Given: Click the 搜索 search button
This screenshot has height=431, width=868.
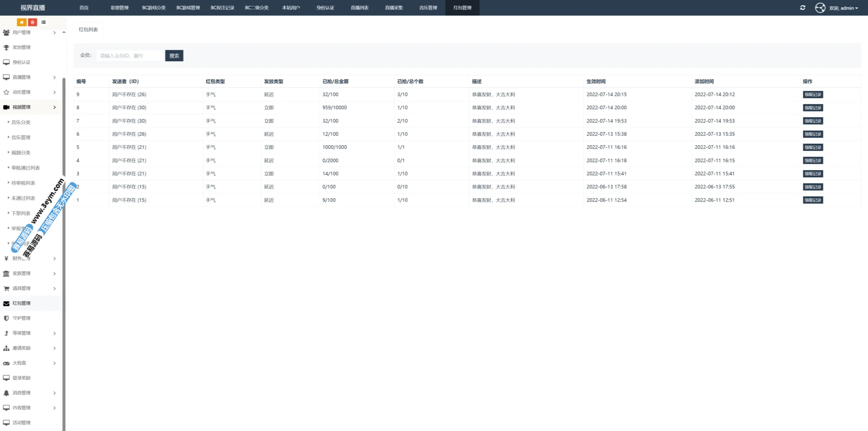Looking at the screenshot, I should click(x=174, y=56).
